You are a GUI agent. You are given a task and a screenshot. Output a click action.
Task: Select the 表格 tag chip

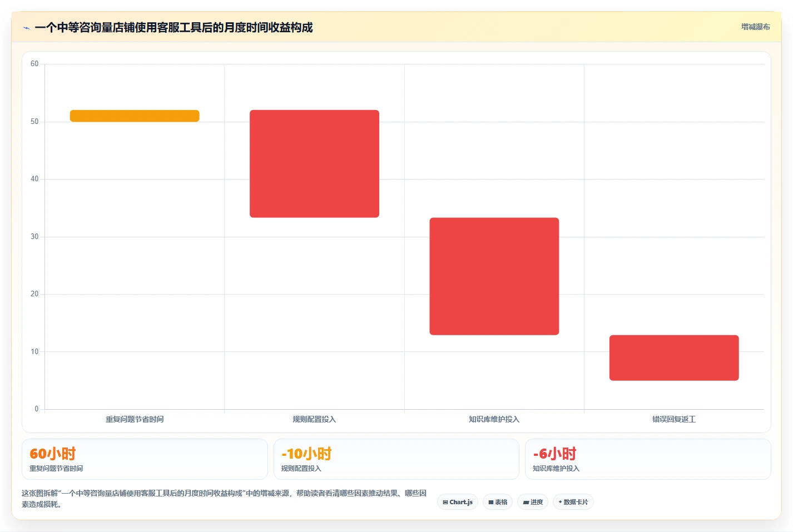498,502
